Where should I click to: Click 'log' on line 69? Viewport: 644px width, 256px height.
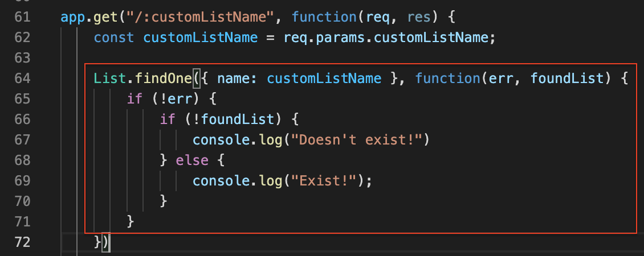tap(270, 181)
